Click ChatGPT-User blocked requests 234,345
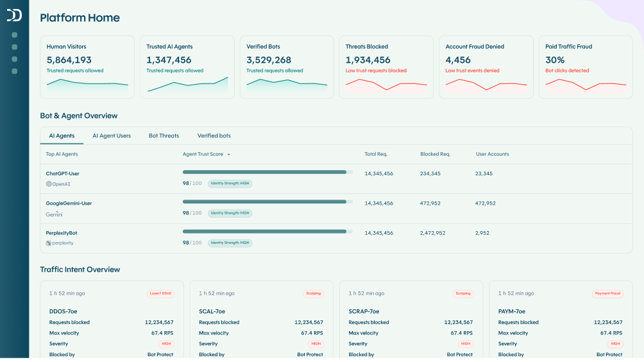Screen dimensions: 644x362 coord(430,173)
